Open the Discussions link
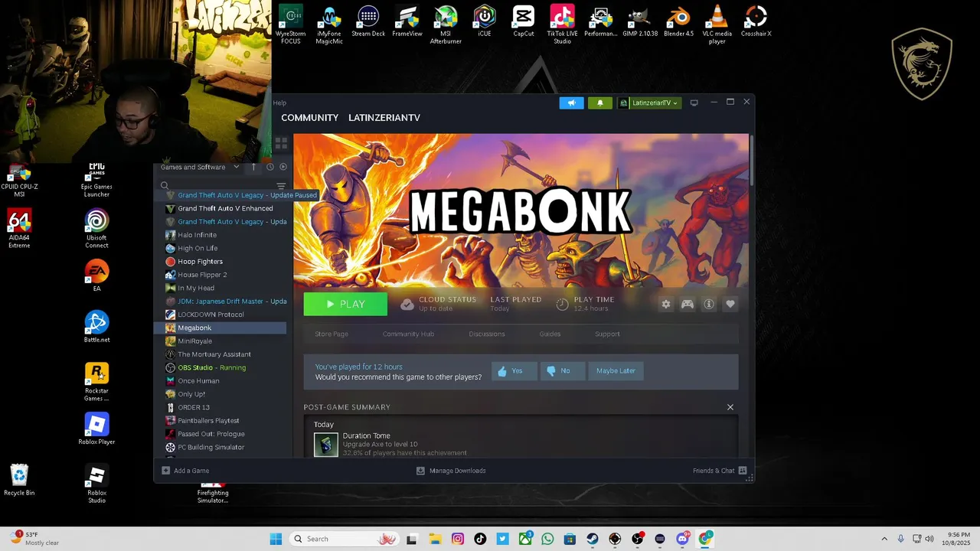Image resolution: width=980 pixels, height=551 pixels. [x=487, y=334]
